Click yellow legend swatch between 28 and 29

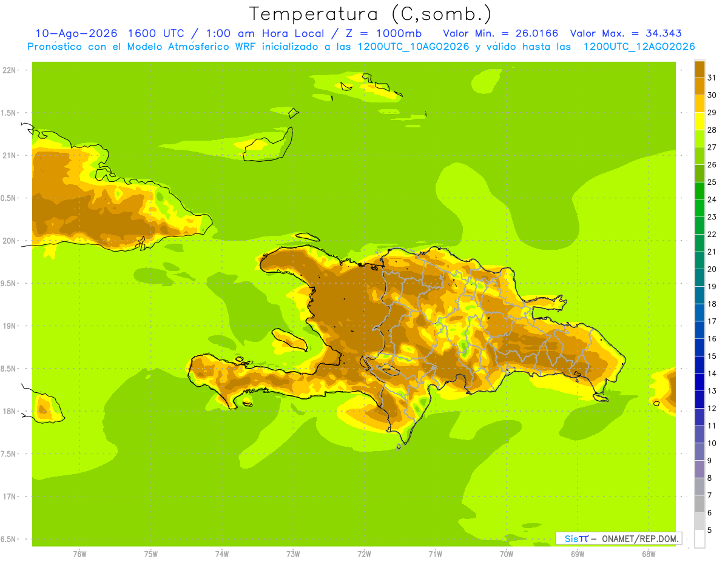[x=699, y=121]
